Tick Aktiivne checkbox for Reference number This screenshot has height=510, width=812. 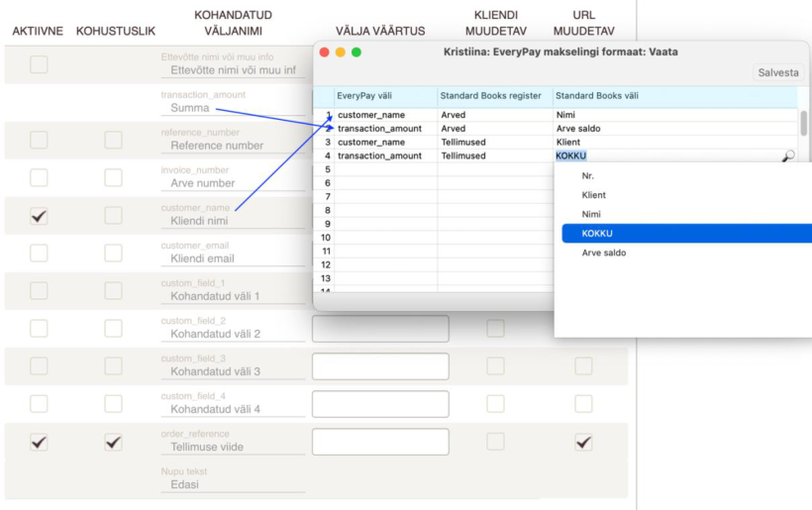(39, 140)
